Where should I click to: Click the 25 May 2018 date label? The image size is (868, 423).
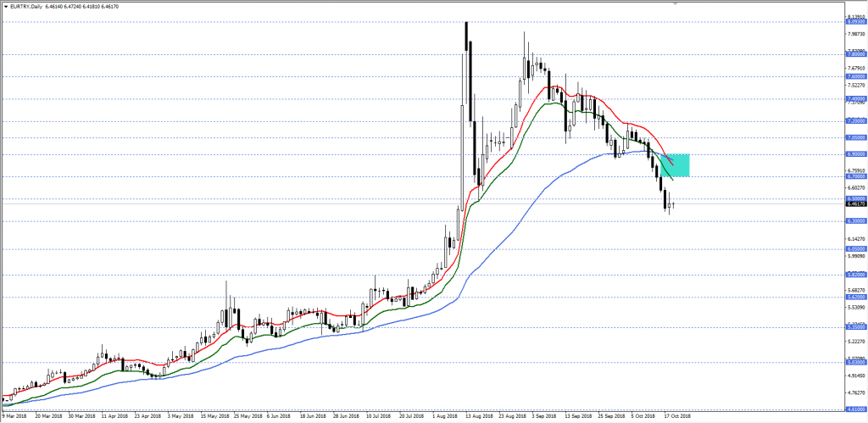click(x=248, y=415)
